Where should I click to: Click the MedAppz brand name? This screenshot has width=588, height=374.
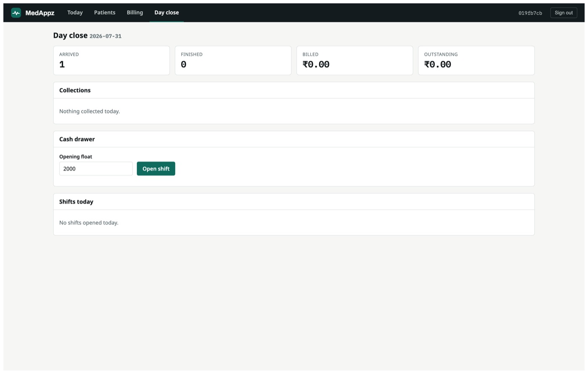click(40, 13)
